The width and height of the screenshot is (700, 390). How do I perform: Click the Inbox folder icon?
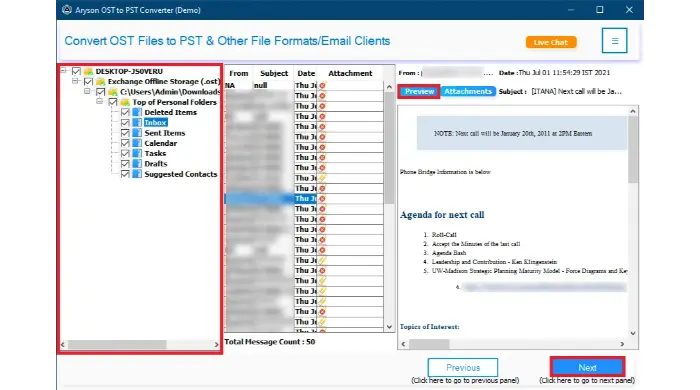tap(137, 123)
